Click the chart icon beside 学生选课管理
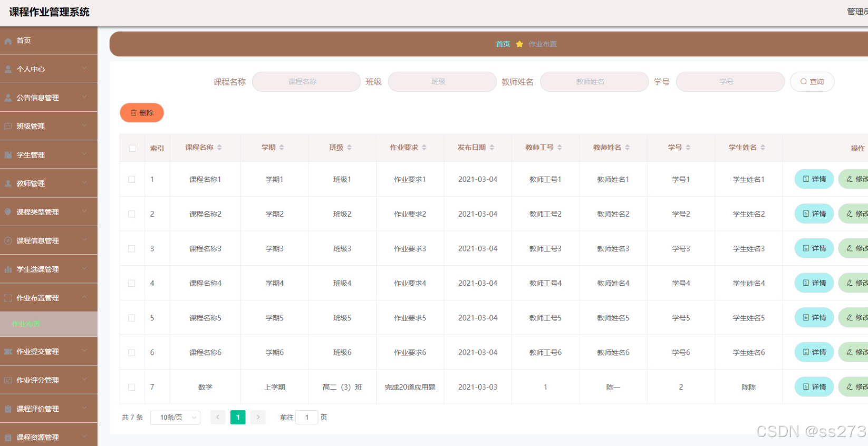This screenshot has height=446, width=868. 8,269
